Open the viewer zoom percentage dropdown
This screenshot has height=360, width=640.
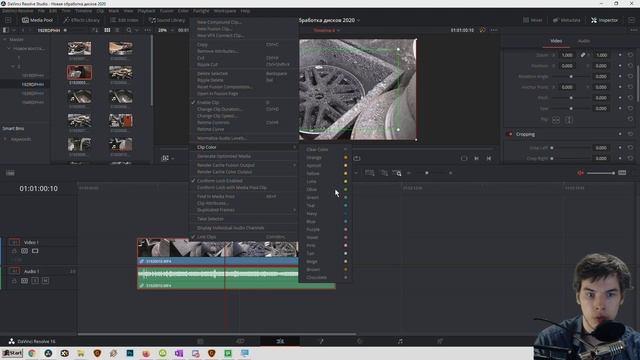[165, 30]
